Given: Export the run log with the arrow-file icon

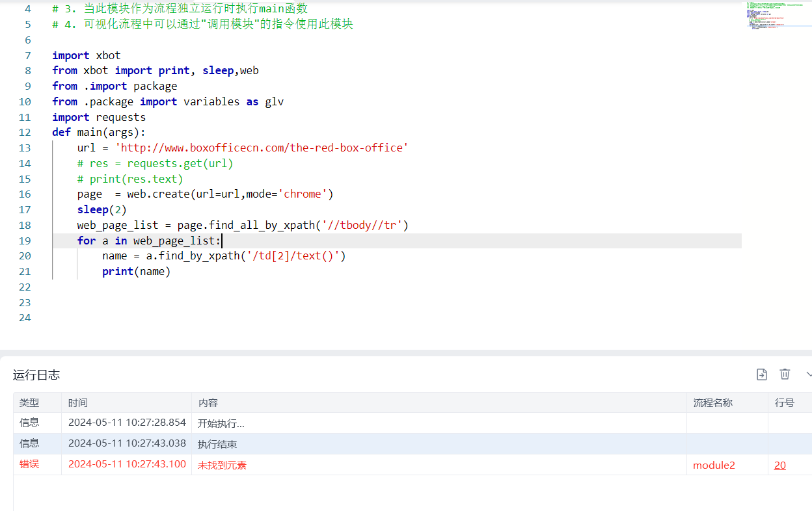Looking at the screenshot, I should (x=761, y=374).
